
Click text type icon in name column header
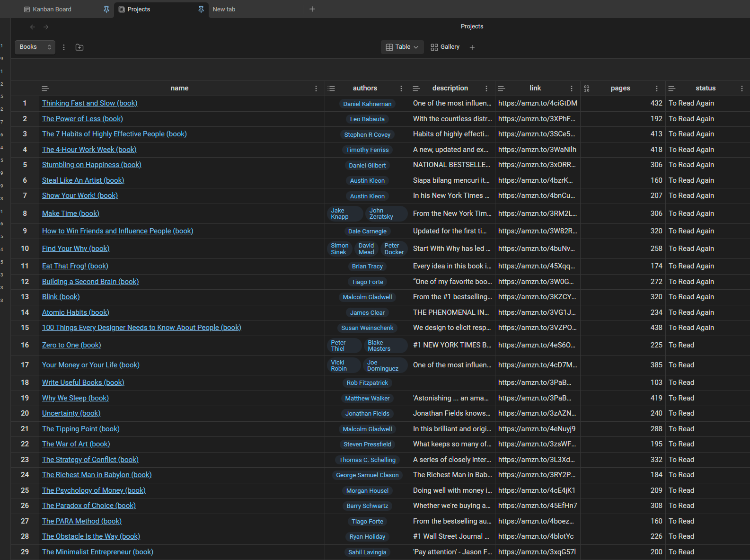(x=45, y=89)
